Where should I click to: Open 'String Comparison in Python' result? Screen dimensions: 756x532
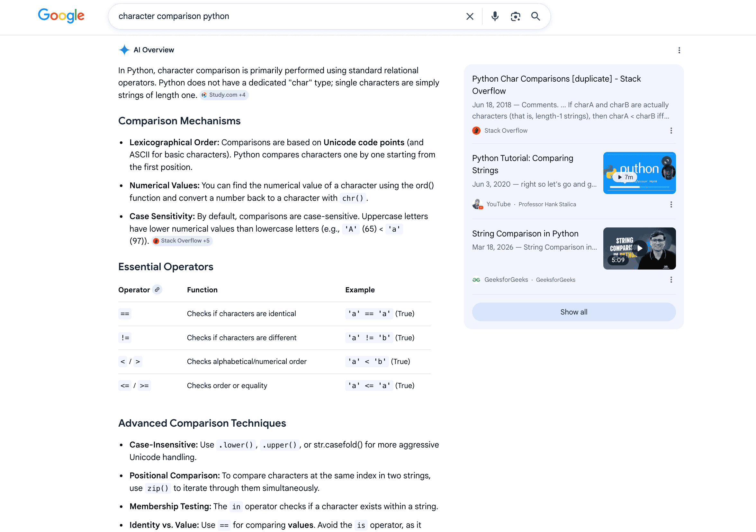[525, 233]
